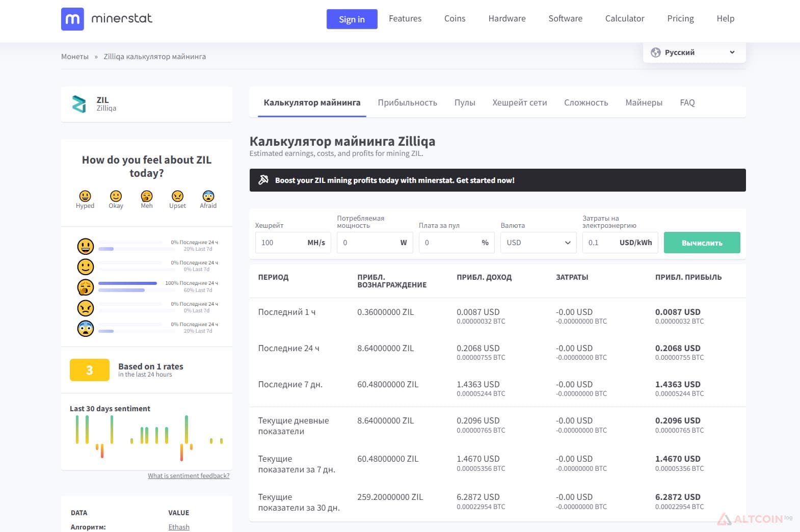800x532 pixels.
Task: Click the pickaxe icon in the boost banner
Action: (263, 180)
